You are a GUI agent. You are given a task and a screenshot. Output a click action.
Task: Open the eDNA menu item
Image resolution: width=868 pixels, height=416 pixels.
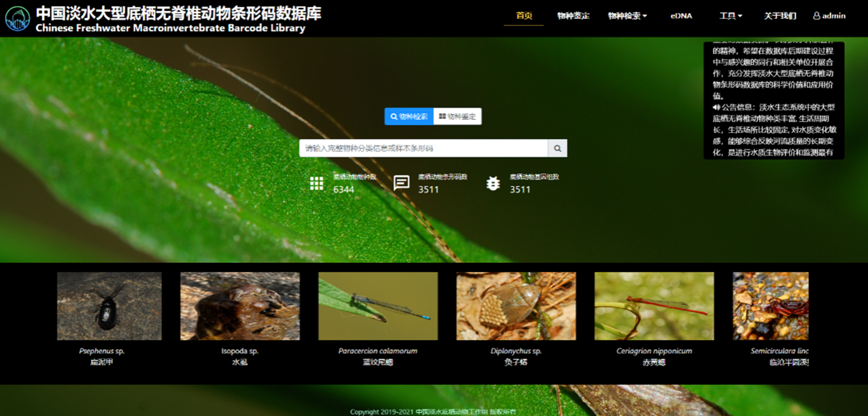681,16
